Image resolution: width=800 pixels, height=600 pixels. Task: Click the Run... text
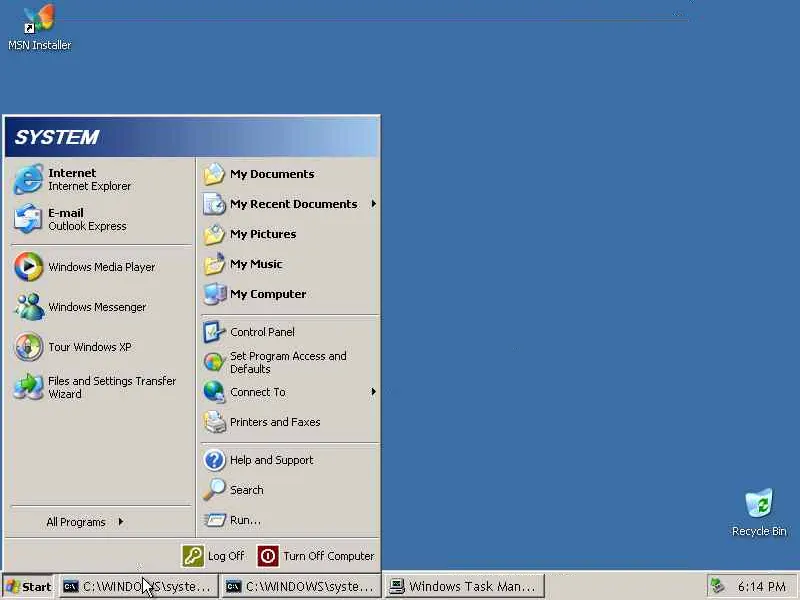click(245, 520)
